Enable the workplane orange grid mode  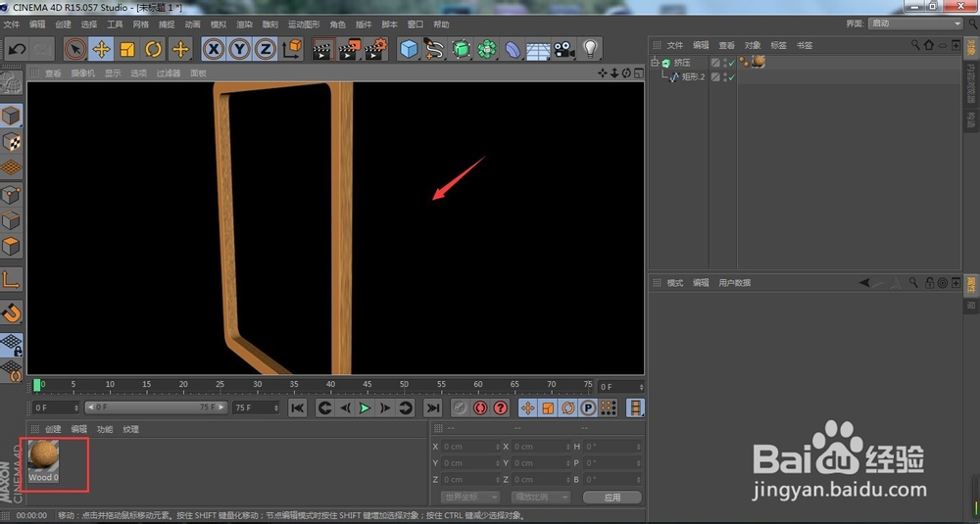11,167
